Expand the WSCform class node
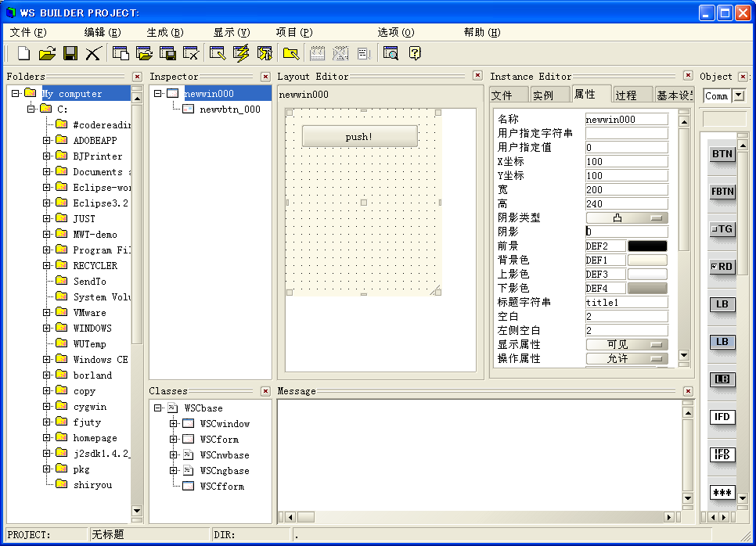 coord(174,439)
